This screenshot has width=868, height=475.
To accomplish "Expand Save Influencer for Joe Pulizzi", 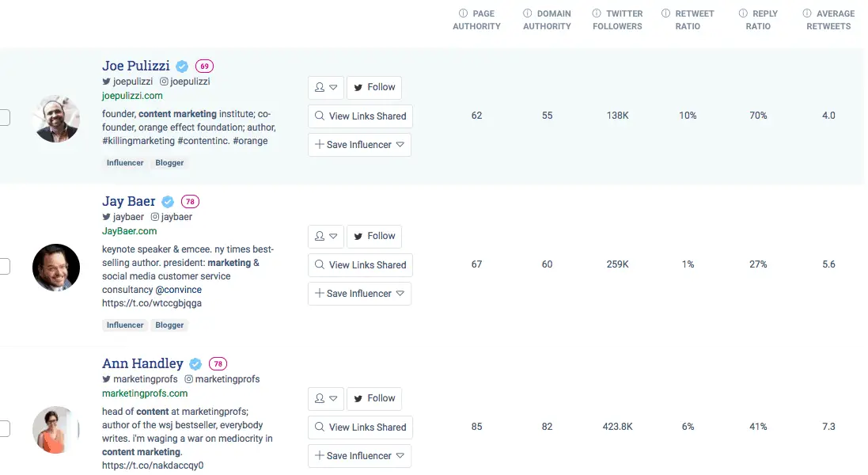I will point(360,145).
